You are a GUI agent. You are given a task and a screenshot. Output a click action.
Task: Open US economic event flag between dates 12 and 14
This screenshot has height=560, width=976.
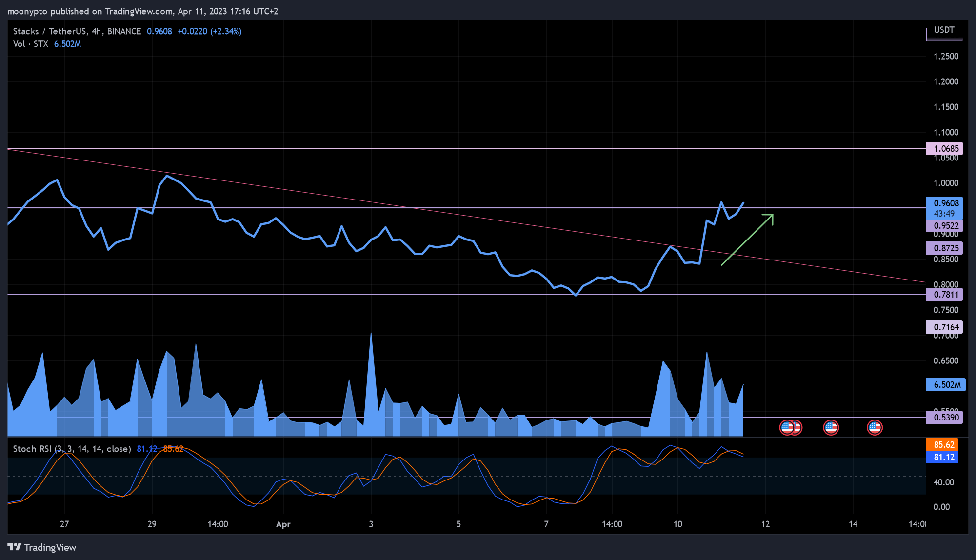point(831,428)
